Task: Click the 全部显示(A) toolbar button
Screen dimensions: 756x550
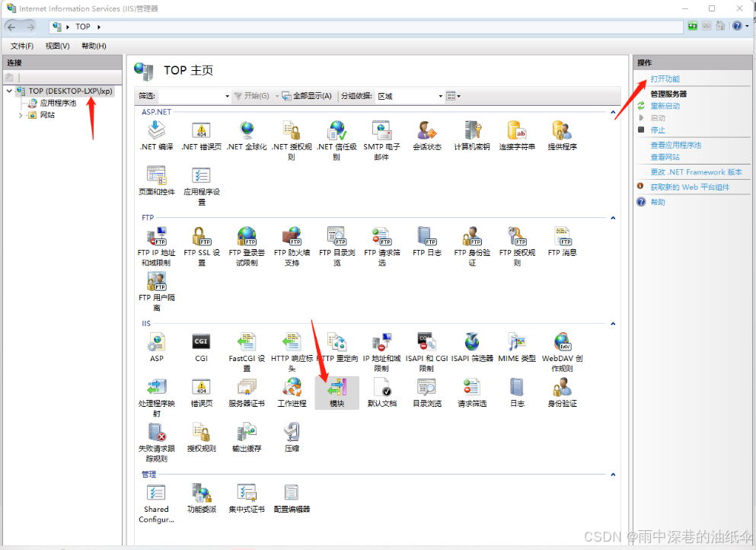Action: point(307,96)
